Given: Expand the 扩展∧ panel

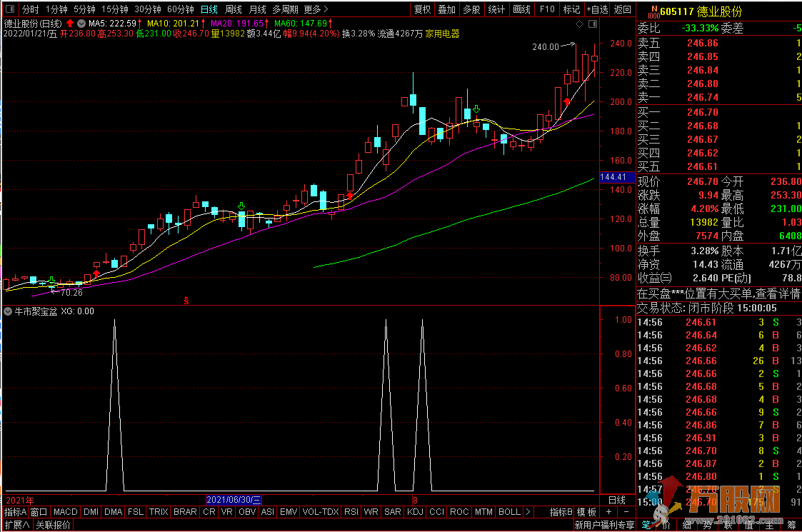Looking at the screenshot, I should point(17,525).
